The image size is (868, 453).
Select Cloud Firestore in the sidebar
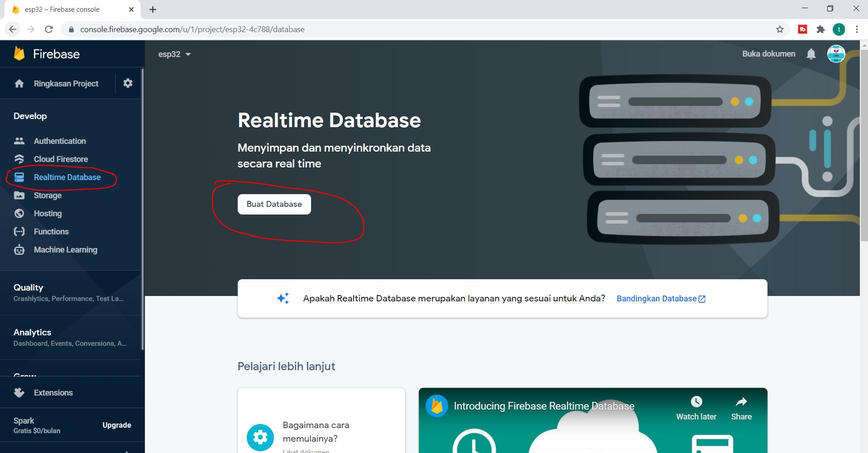61,159
